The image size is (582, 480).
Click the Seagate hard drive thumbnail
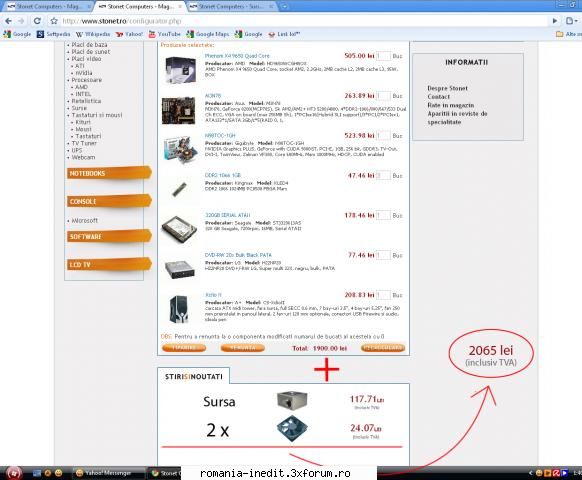[179, 229]
